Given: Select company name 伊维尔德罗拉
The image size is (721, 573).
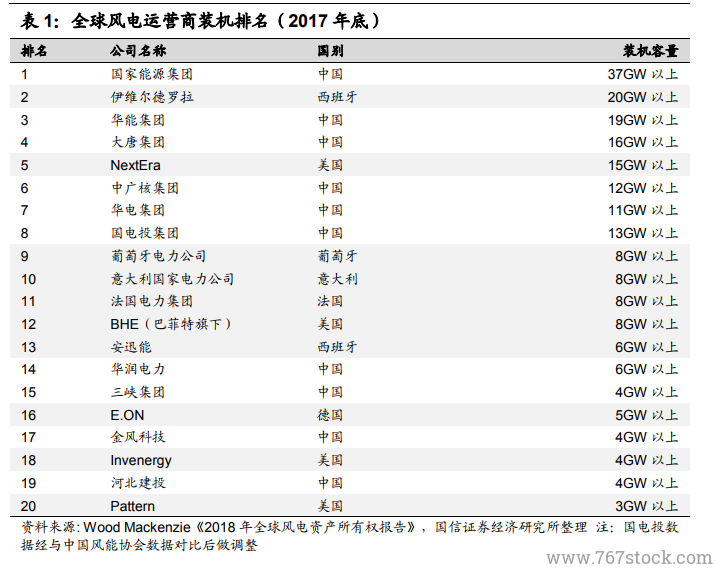Looking at the screenshot, I should (x=152, y=97).
